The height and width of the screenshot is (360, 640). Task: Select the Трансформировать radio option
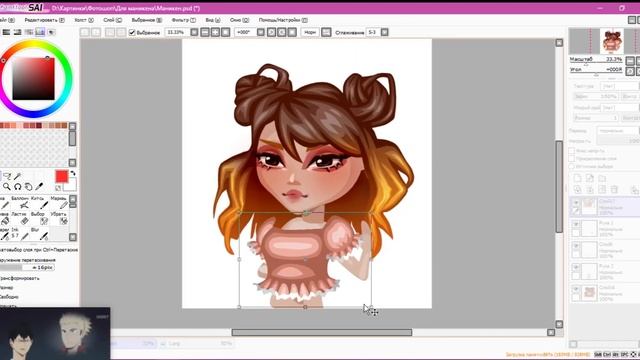[x=20, y=278]
